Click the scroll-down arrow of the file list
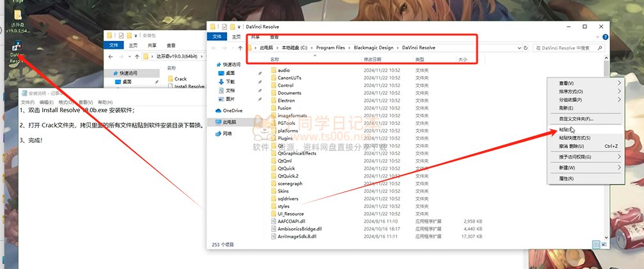Image resolution: width=644 pixels, height=269 pixels. click(x=606, y=238)
